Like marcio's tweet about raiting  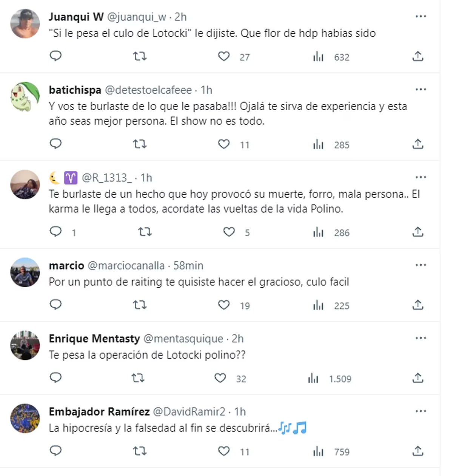click(224, 305)
